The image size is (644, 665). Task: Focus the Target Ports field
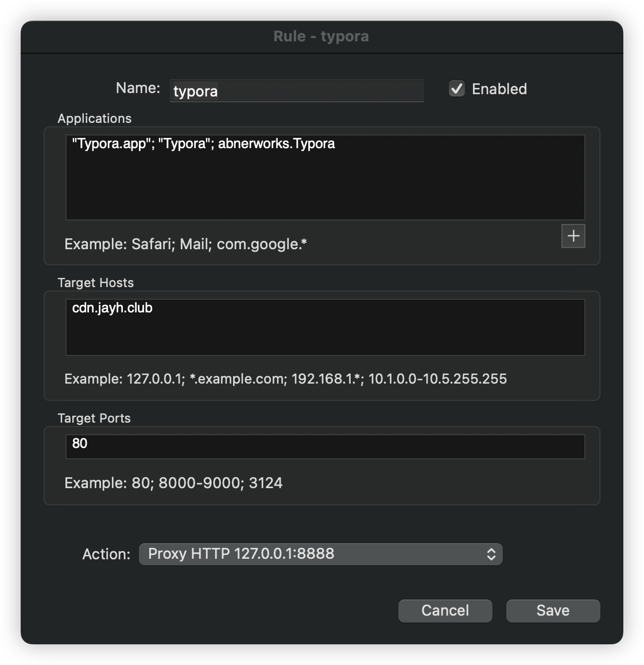[325, 446]
